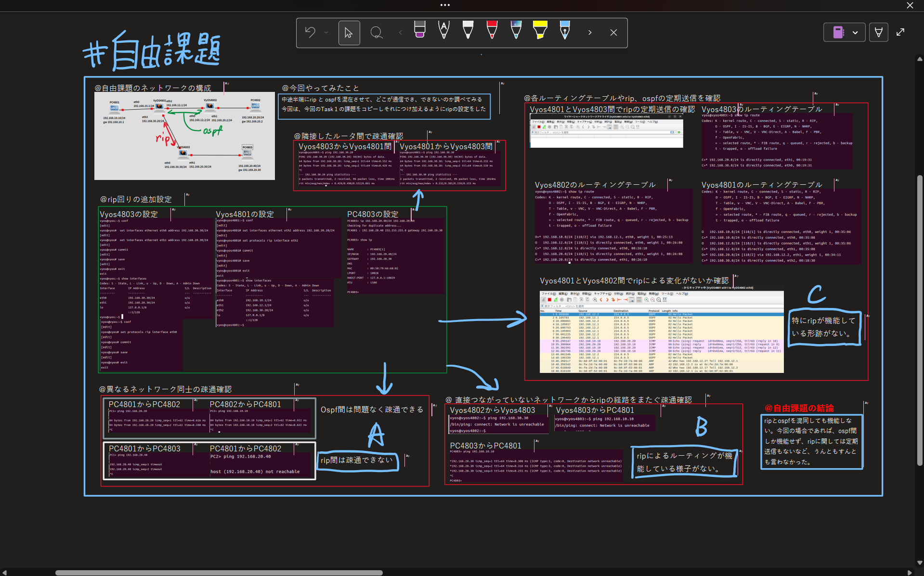This screenshot has height=576, width=924.
Task: Click vertical scrollbar up arrow
Action: pos(920,59)
